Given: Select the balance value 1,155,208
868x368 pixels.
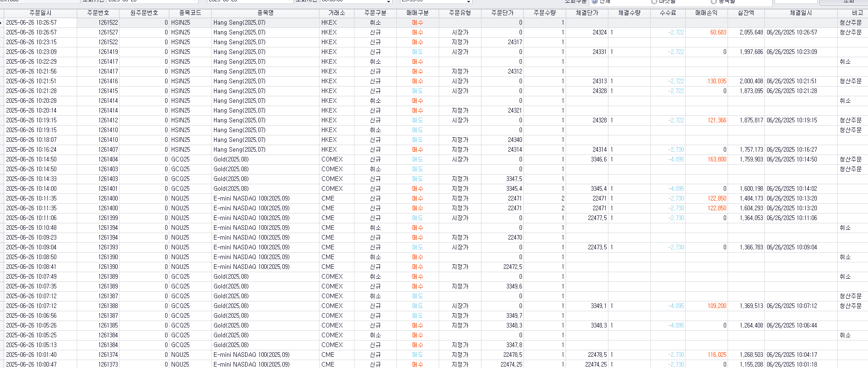Looking at the screenshot, I should 751,365.
